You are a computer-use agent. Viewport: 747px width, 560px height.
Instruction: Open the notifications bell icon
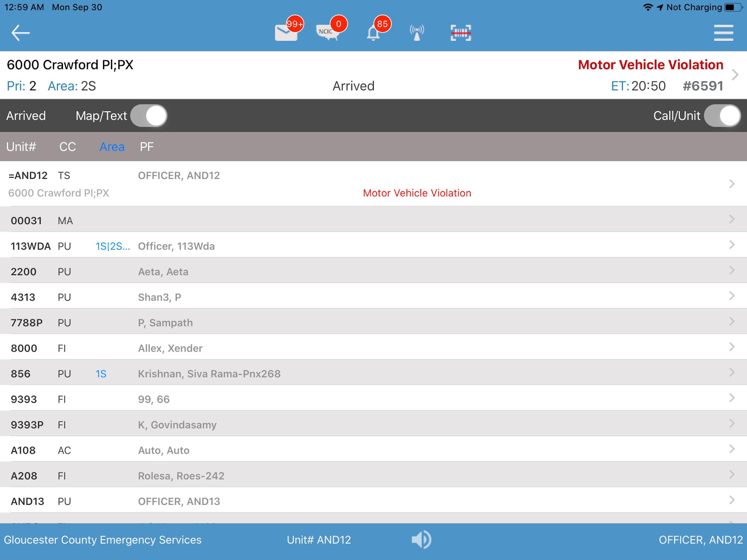pyautogui.click(x=373, y=33)
